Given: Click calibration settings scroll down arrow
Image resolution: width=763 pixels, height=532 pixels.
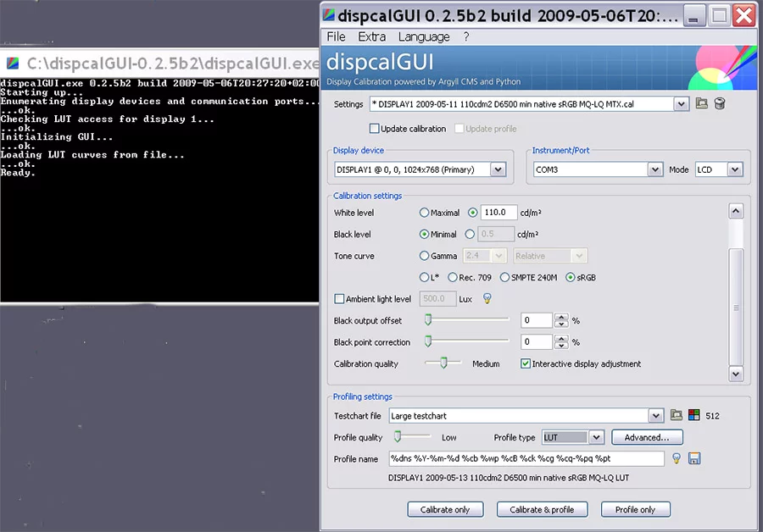Looking at the screenshot, I should pyautogui.click(x=735, y=374).
